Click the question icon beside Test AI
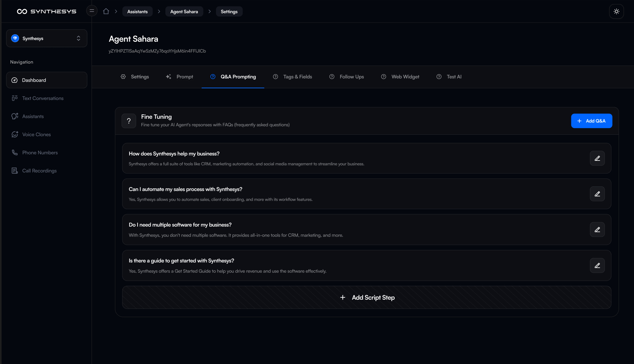Screen dimensions: 634x364 [439, 77]
